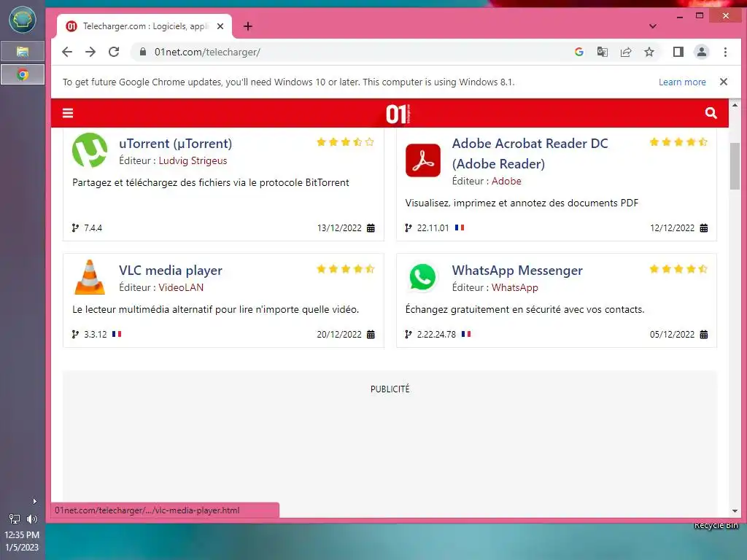Open Chrome profile avatar
747x560 pixels.
click(701, 52)
